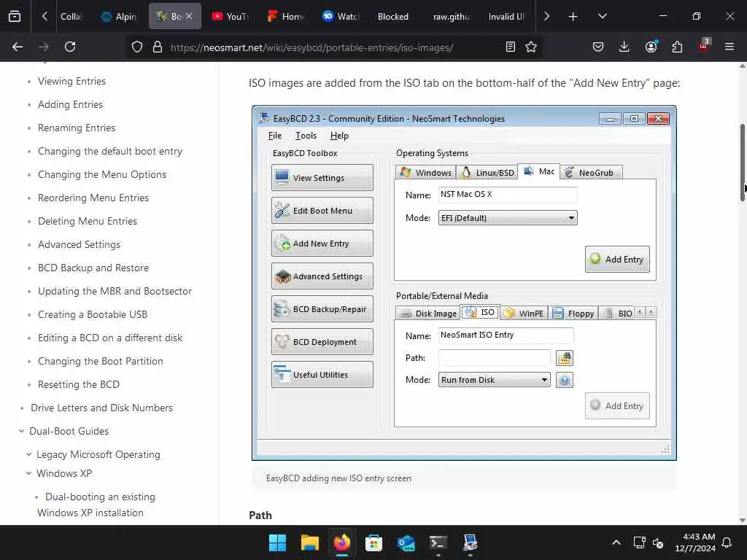List all tabs dropdown chevron
Screen dimensions: 747x560
[602, 17]
